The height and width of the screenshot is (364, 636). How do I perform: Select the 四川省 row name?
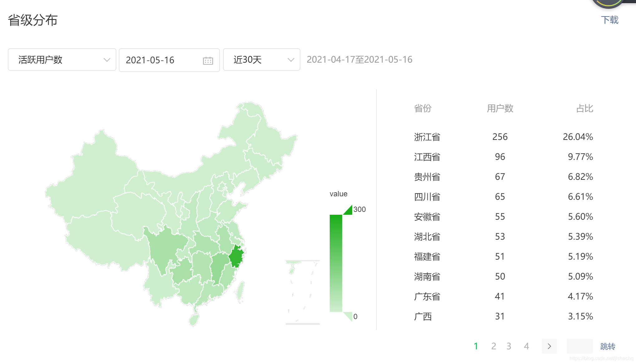[x=427, y=197]
